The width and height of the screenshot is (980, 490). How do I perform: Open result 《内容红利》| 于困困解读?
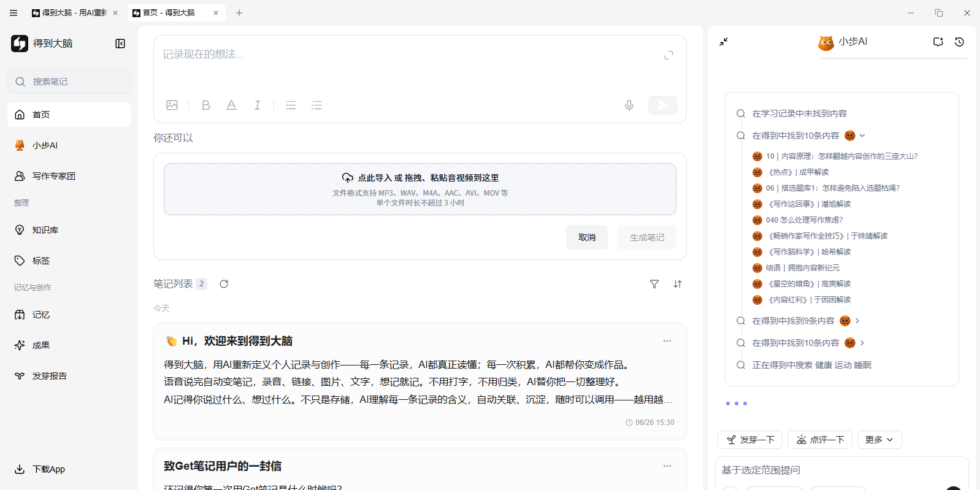[x=802, y=300]
